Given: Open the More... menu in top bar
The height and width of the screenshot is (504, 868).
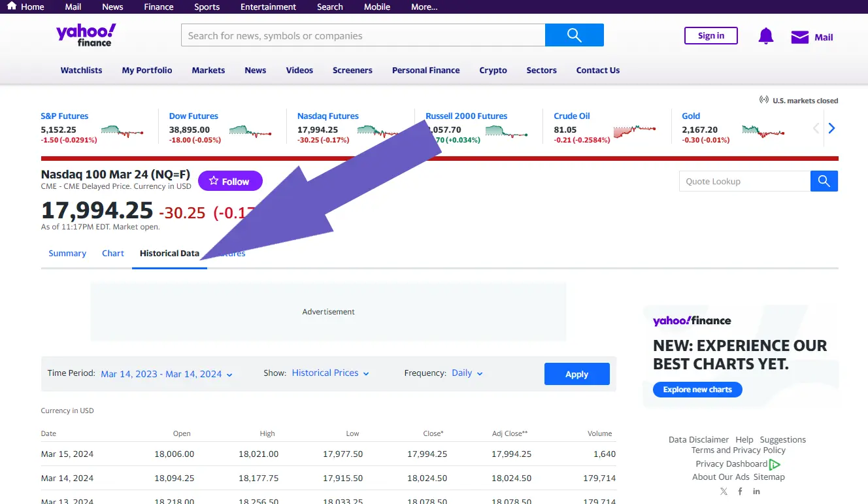Looking at the screenshot, I should pyautogui.click(x=424, y=7).
